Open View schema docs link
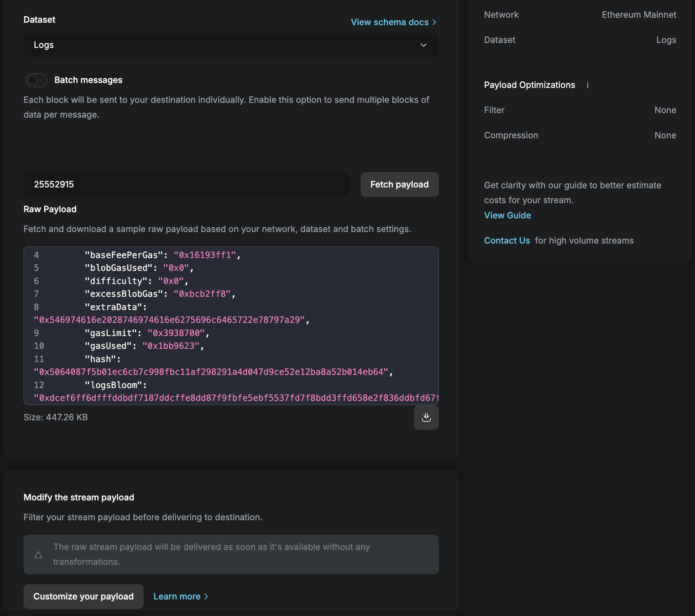This screenshot has width=695, height=616. click(393, 22)
